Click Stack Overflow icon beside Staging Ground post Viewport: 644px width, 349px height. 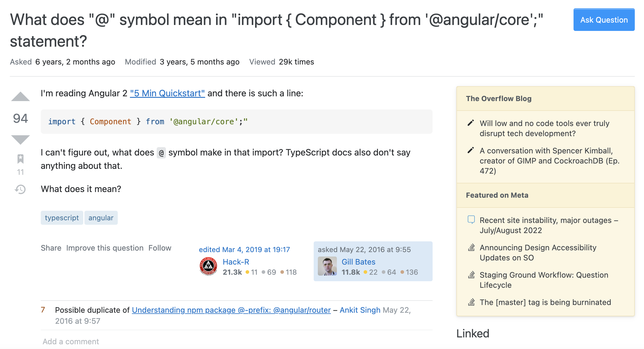[x=471, y=275]
